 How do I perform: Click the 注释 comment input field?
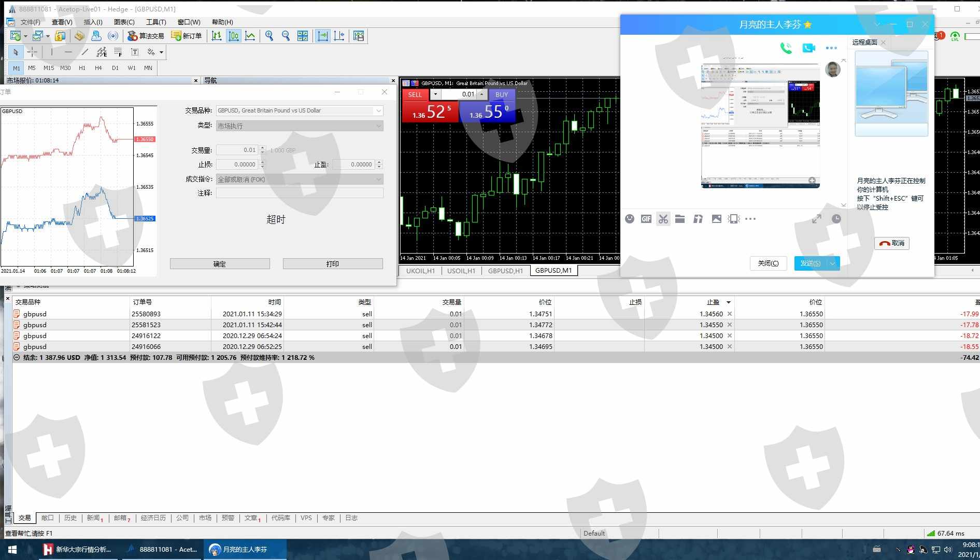[300, 193]
